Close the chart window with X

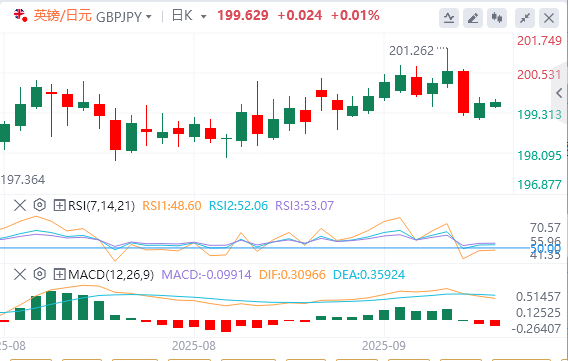point(549,18)
